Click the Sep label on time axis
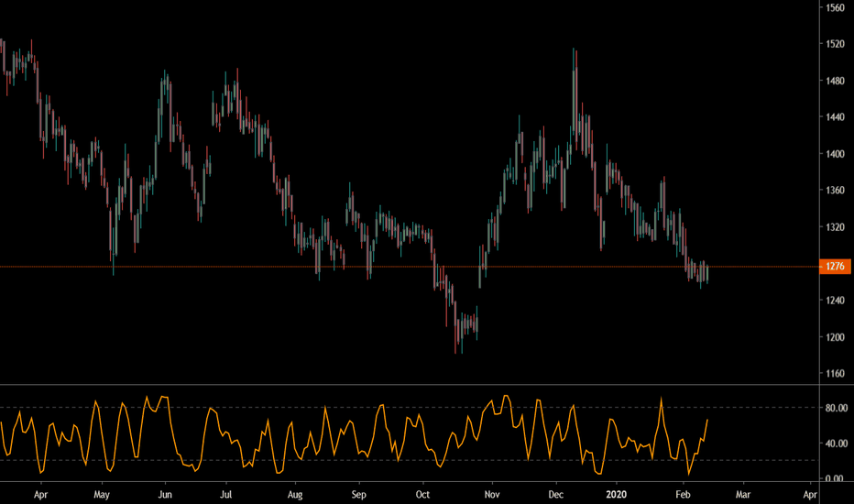This screenshot has height=504, width=854. (x=359, y=495)
